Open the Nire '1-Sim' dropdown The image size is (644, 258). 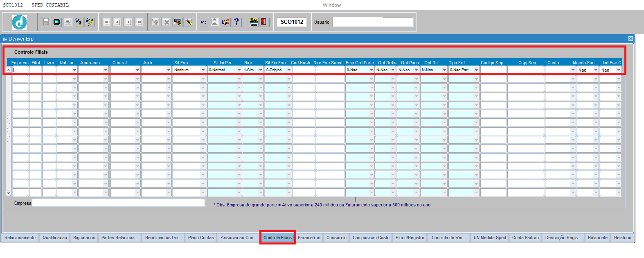tap(261, 70)
